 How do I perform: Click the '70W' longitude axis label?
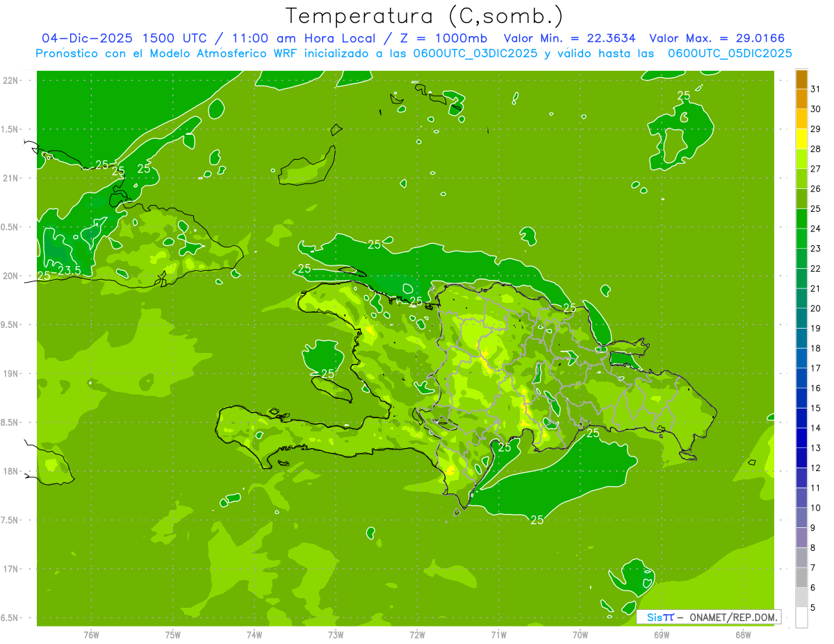pos(580,634)
